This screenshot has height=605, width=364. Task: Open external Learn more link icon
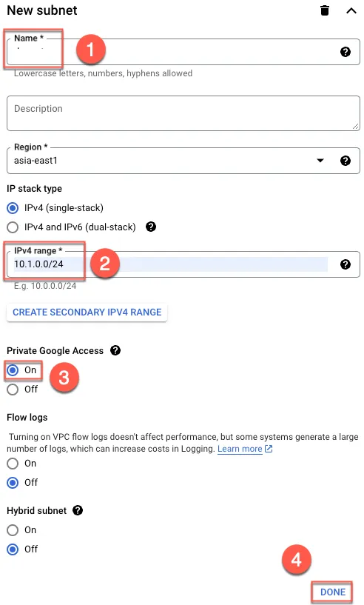tap(269, 449)
